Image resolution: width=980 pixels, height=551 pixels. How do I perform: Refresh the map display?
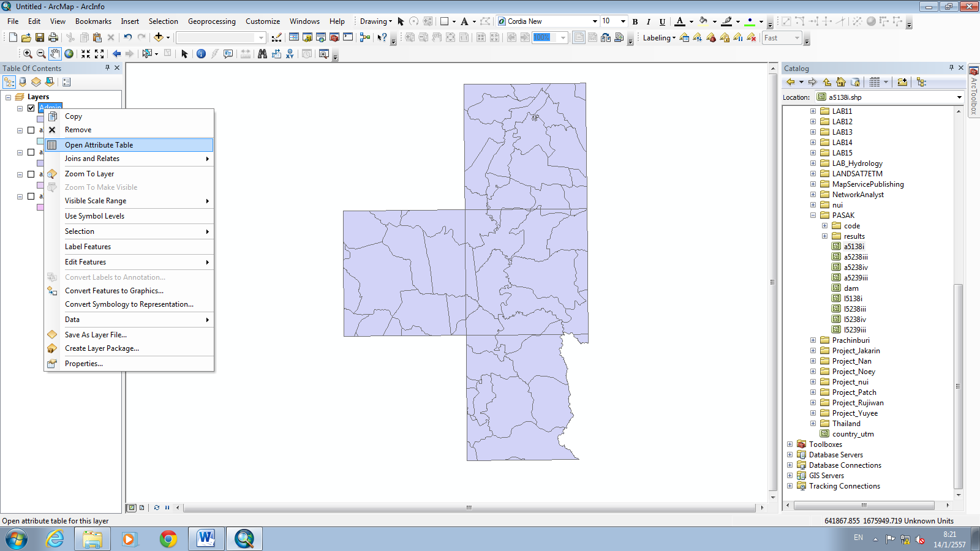[157, 508]
